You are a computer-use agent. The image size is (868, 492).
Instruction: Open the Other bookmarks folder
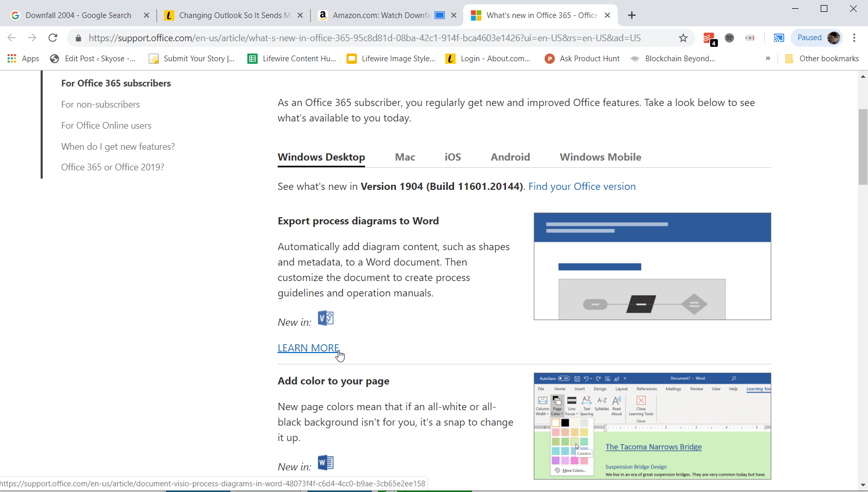click(822, 59)
